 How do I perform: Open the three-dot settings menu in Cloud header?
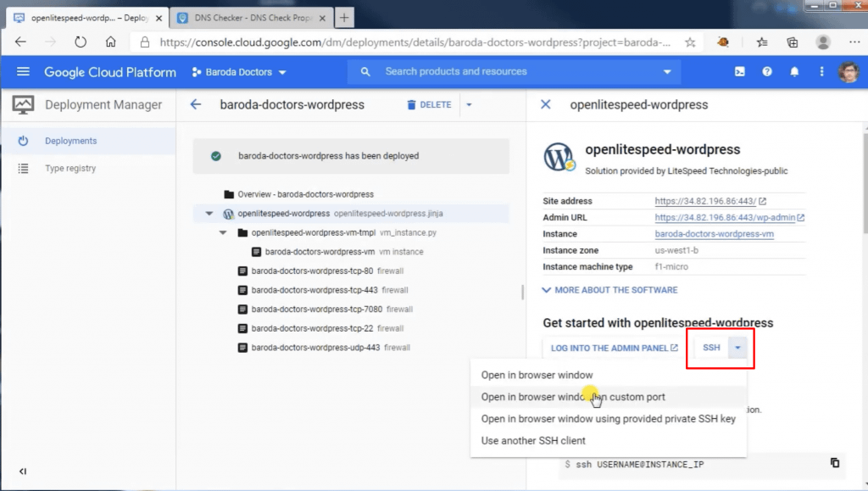click(821, 71)
